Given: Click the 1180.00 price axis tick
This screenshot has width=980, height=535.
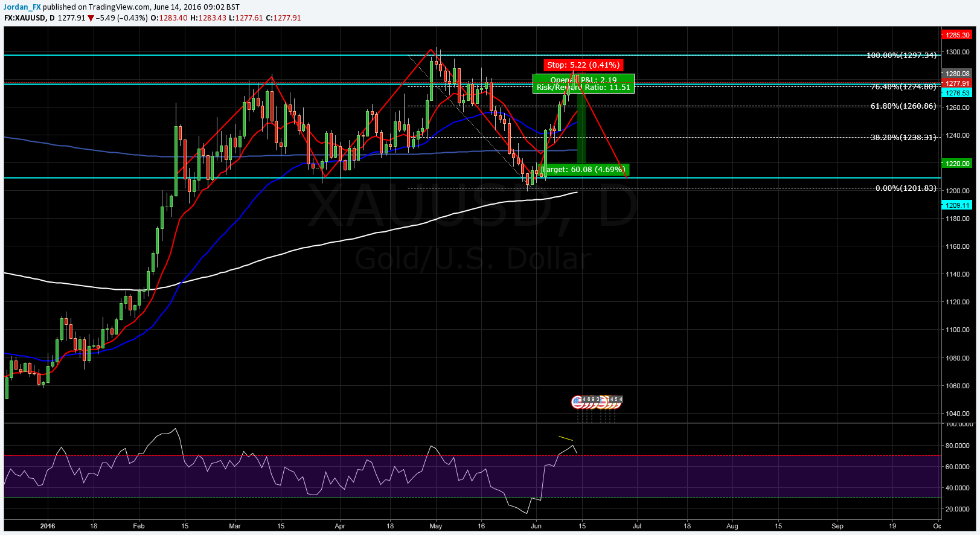Looking at the screenshot, I should (958, 219).
